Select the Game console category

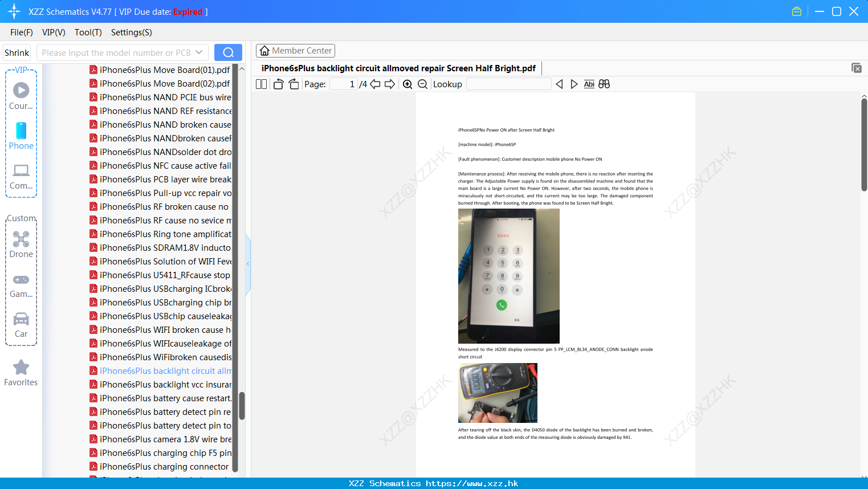point(21,285)
